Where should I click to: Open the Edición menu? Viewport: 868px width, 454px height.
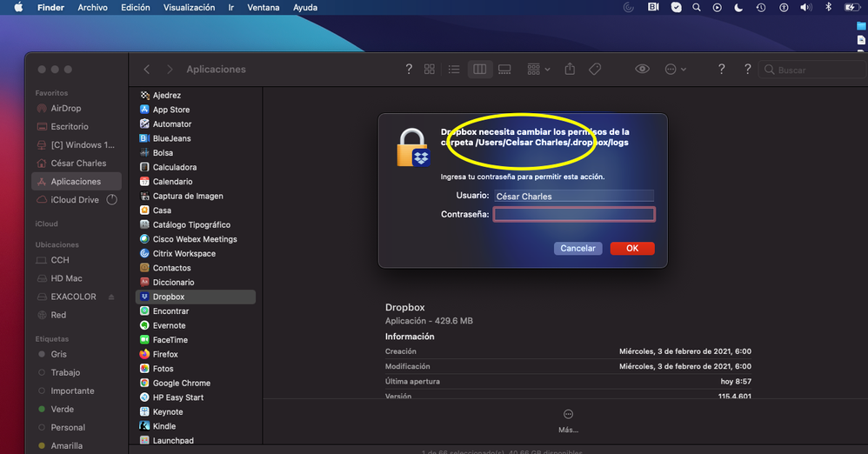(136, 7)
